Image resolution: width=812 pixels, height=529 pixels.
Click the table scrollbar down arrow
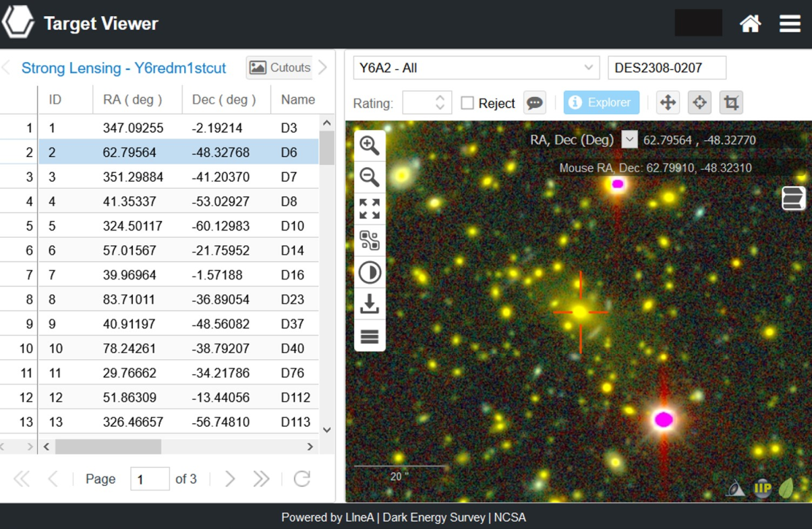point(327,430)
